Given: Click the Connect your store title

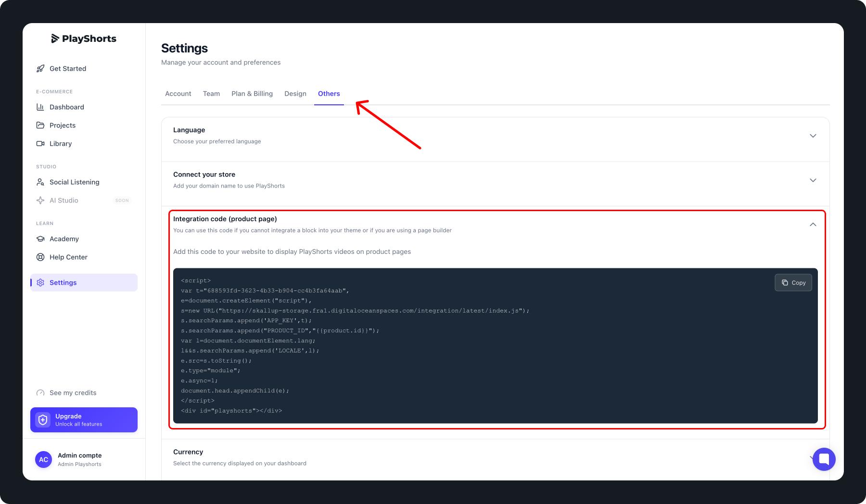Looking at the screenshot, I should [204, 175].
